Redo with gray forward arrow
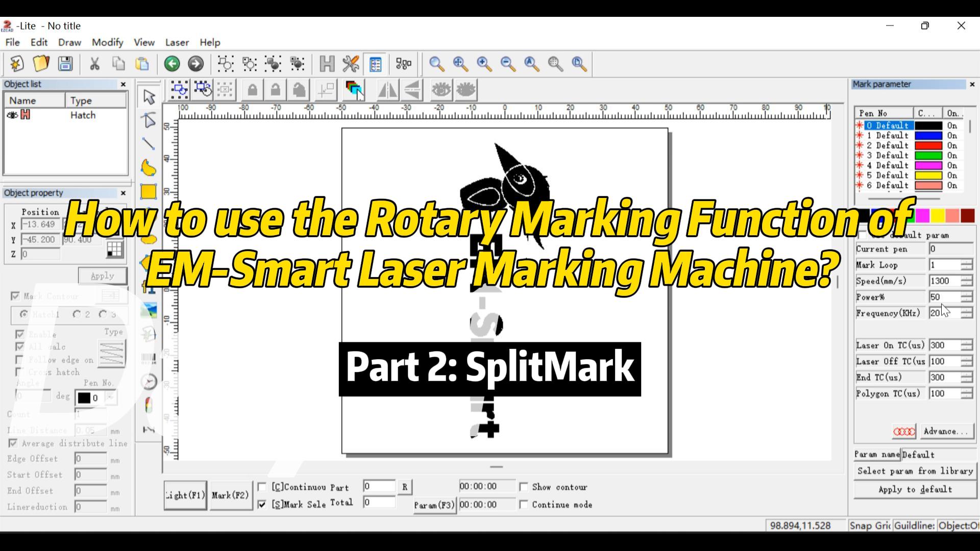This screenshot has width=980, height=551. [x=195, y=64]
